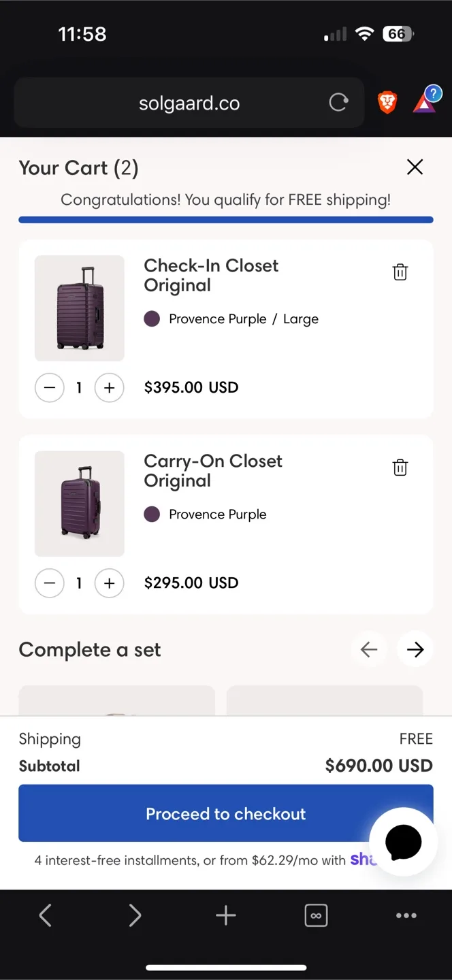Open the Check-In Closet product thumbnail
The height and width of the screenshot is (980, 452).
pyautogui.click(x=79, y=308)
